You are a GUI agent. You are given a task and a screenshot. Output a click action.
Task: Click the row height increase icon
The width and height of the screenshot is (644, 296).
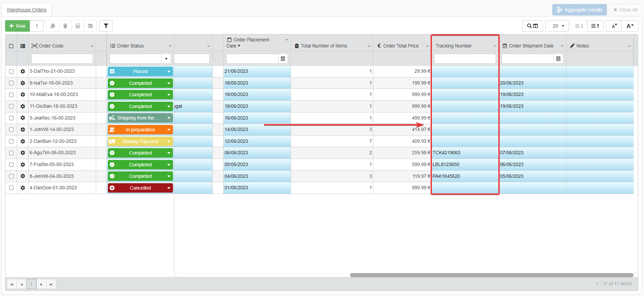pyautogui.click(x=595, y=26)
